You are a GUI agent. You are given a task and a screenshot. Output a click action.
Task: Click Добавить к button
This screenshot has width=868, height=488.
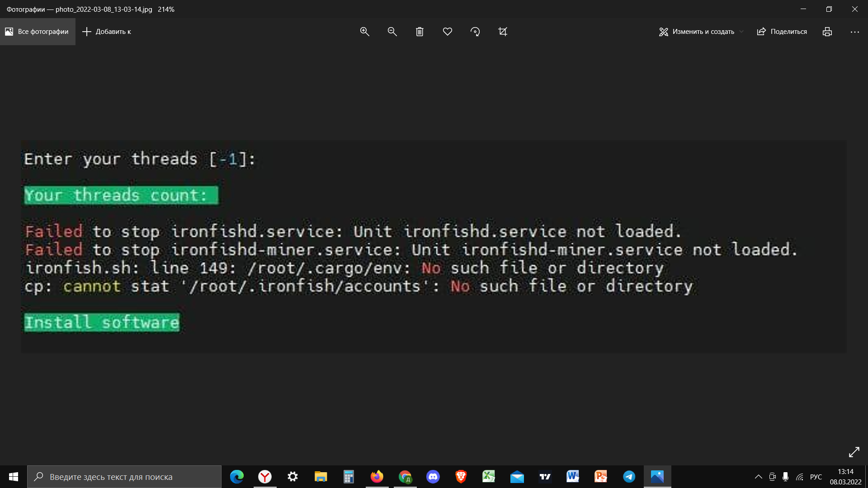107,32
